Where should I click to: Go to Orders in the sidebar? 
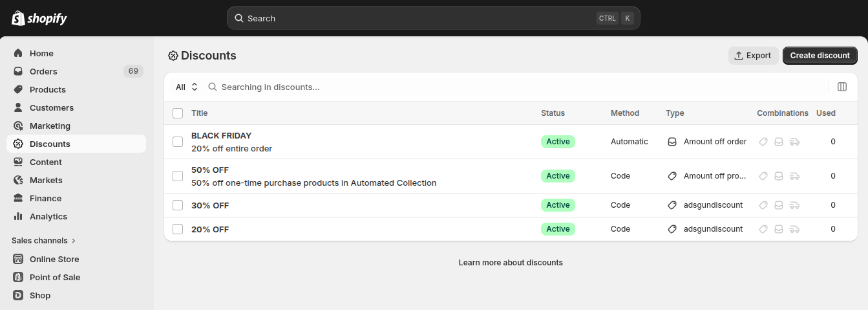(x=43, y=71)
